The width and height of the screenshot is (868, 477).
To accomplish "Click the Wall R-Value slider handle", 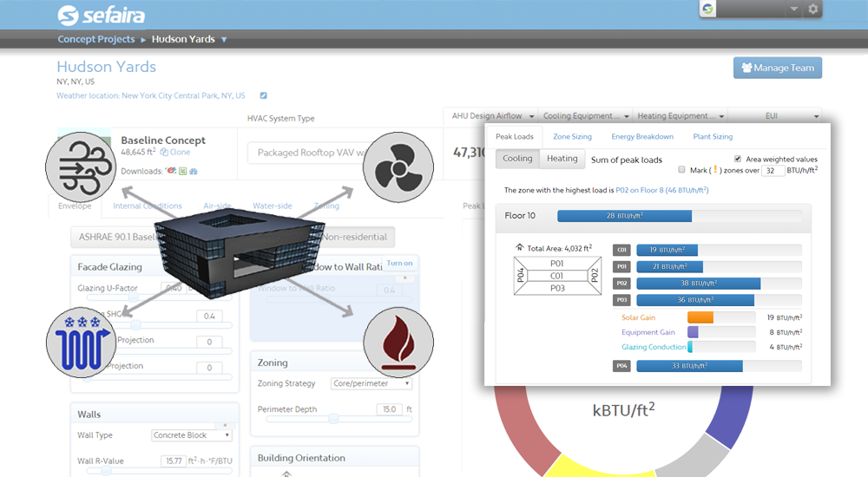I will (x=106, y=470).
